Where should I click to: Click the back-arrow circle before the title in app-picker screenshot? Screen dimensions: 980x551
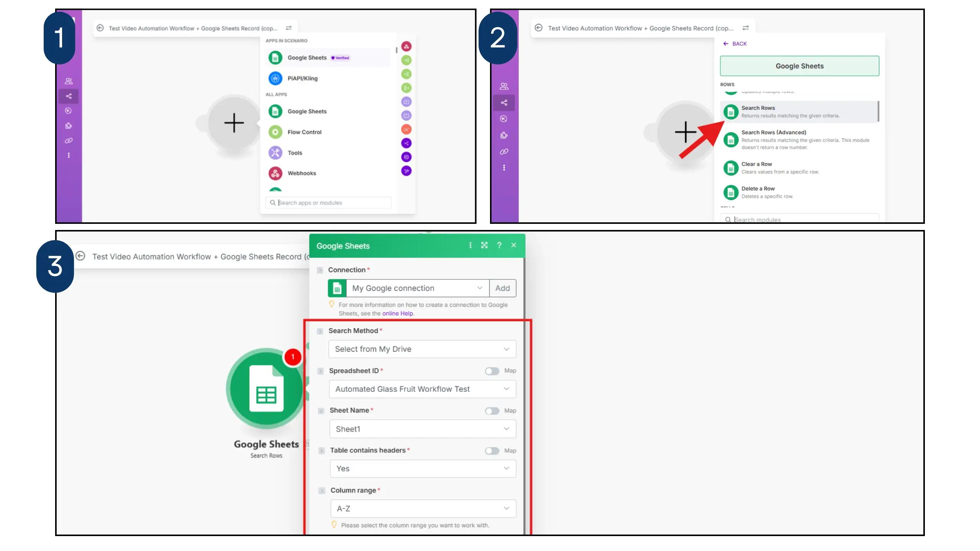(100, 28)
